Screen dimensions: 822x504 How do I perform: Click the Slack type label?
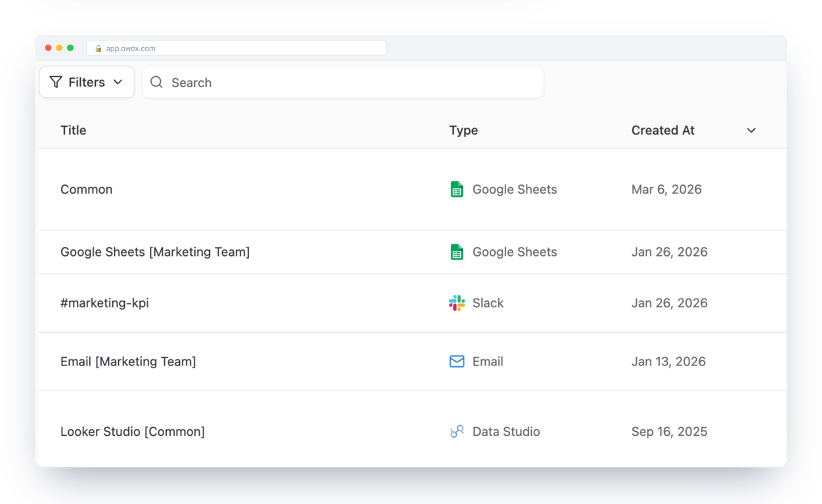click(x=488, y=303)
